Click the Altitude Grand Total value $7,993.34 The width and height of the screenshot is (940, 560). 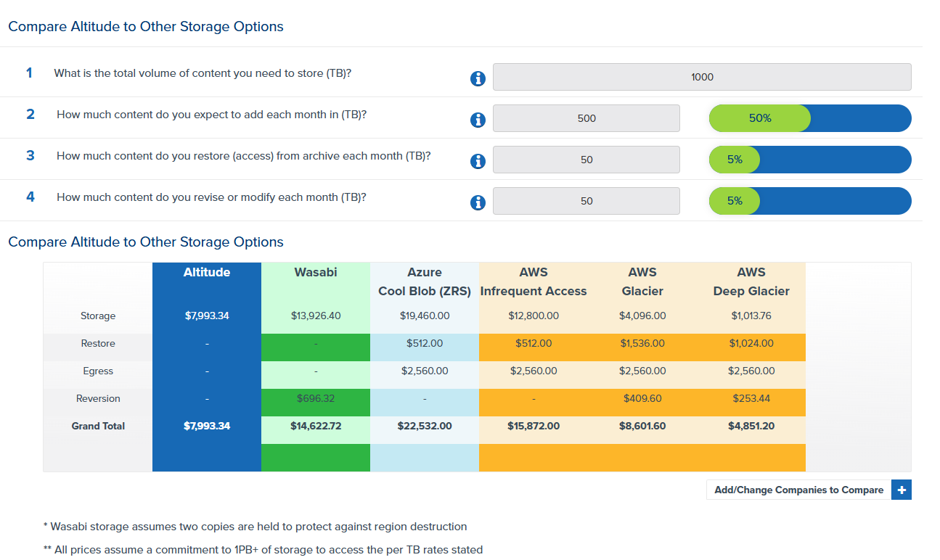(x=207, y=426)
